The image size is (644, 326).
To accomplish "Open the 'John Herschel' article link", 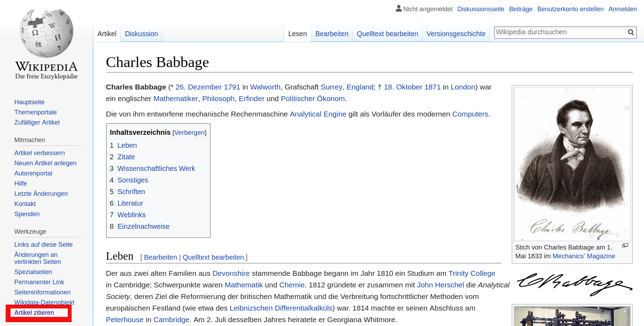I will pos(440,285).
